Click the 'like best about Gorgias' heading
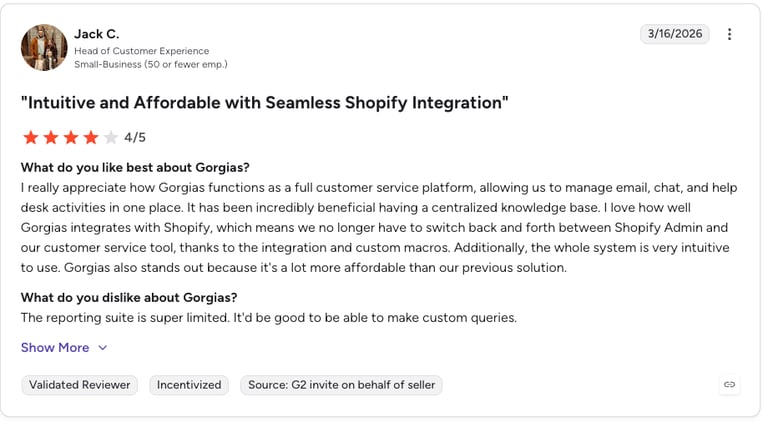 pos(135,167)
